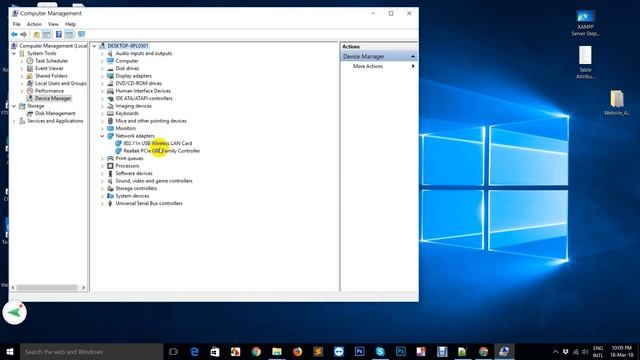This screenshot has height=360, width=640.
Task: Expand the Monitors category
Action: (102, 129)
